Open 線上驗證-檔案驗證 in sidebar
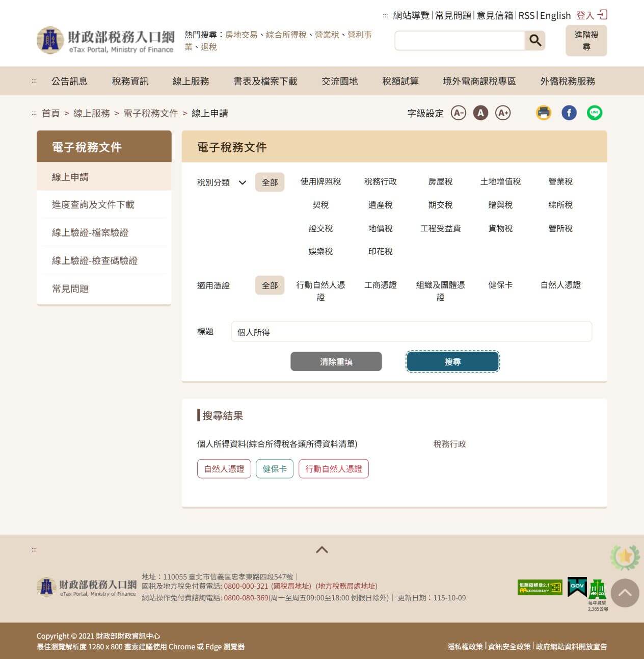 (104, 232)
